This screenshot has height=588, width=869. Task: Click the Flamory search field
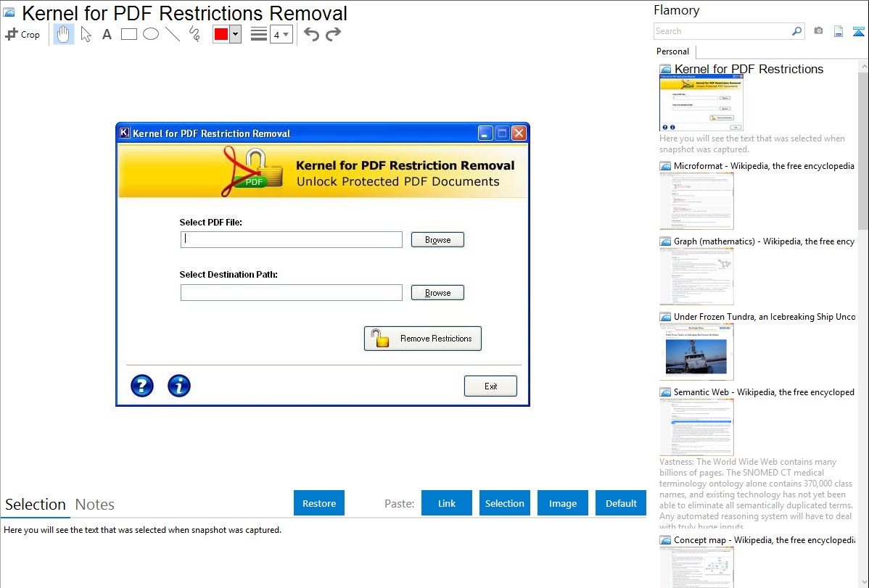pos(722,31)
